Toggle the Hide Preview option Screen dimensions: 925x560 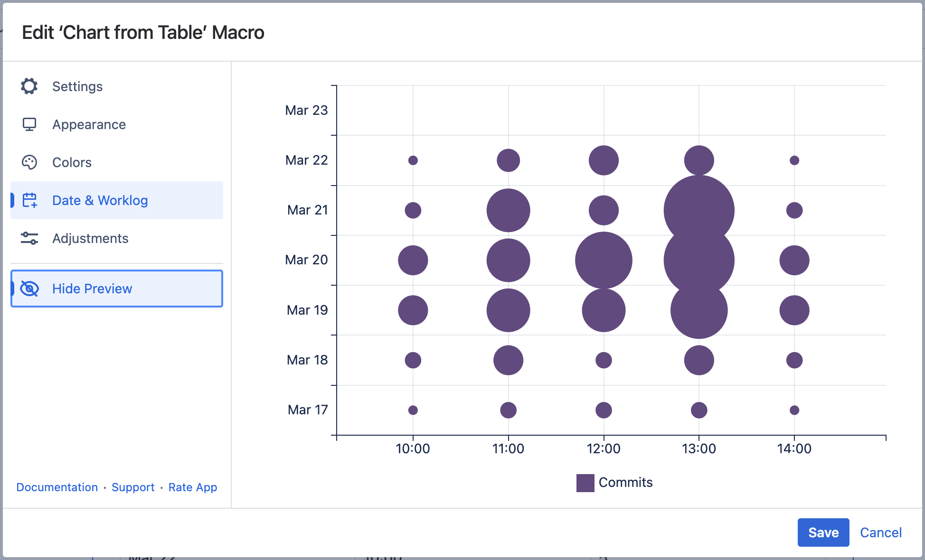(x=92, y=289)
